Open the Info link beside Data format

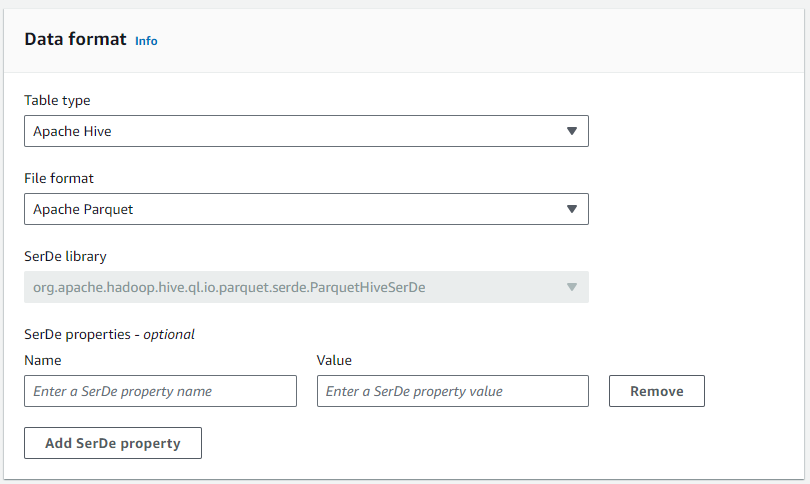click(x=146, y=41)
